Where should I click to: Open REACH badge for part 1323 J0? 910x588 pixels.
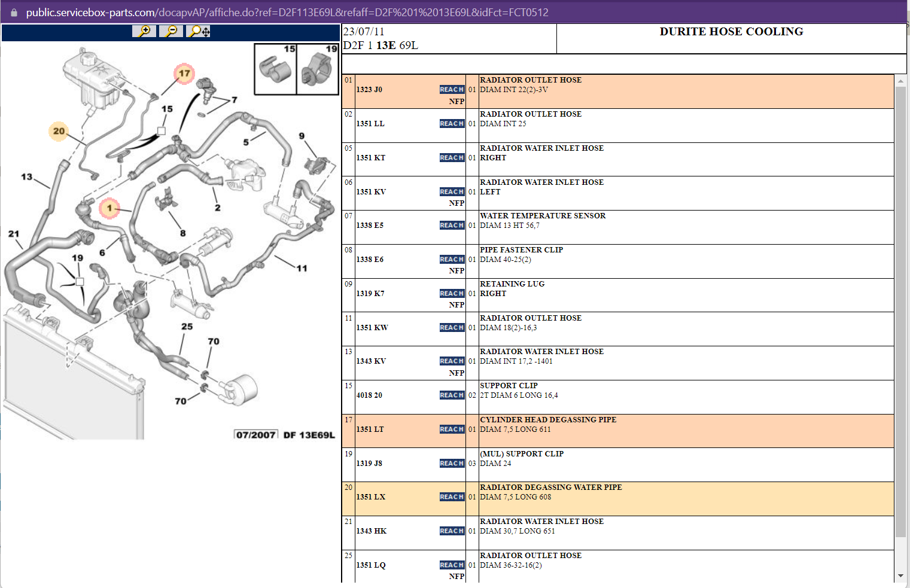point(452,90)
